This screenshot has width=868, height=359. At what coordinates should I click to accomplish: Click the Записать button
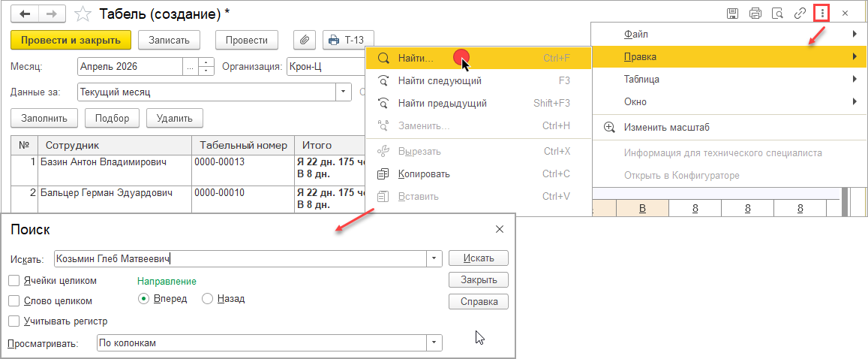tap(168, 40)
